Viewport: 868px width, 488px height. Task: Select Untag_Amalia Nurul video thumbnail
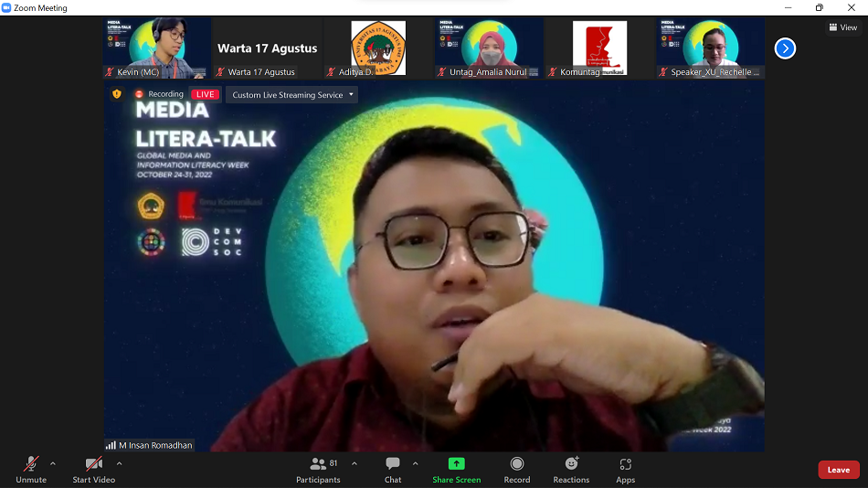point(490,48)
